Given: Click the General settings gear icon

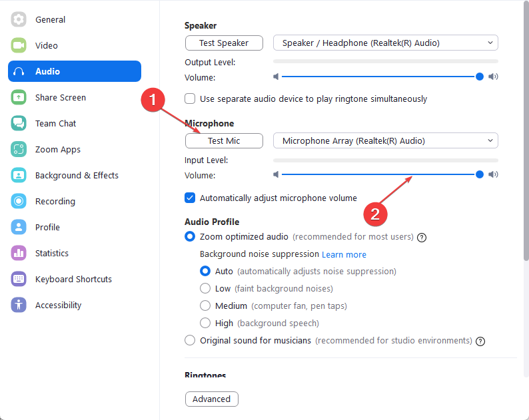Looking at the screenshot, I should [x=19, y=20].
